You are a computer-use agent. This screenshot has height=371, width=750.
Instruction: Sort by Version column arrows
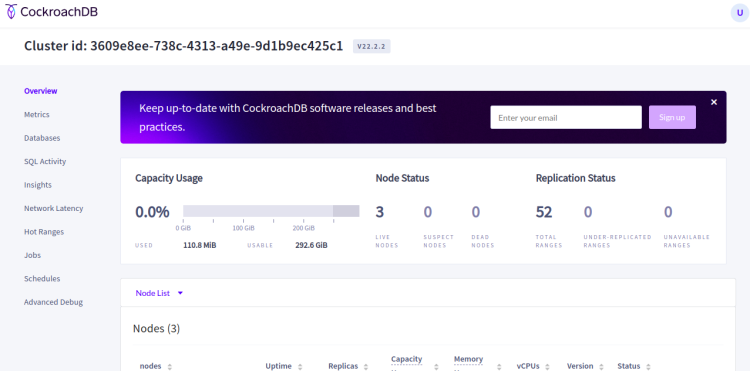[x=601, y=367]
